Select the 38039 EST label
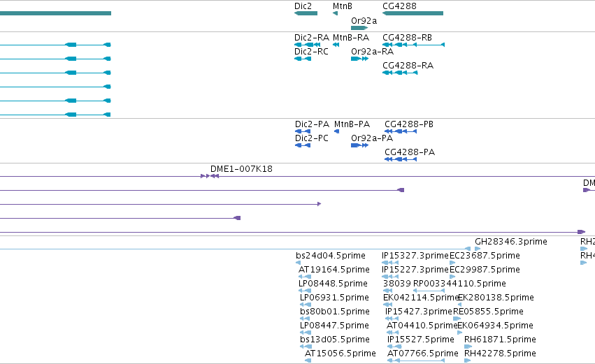The width and height of the screenshot is (595, 364). (x=397, y=284)
